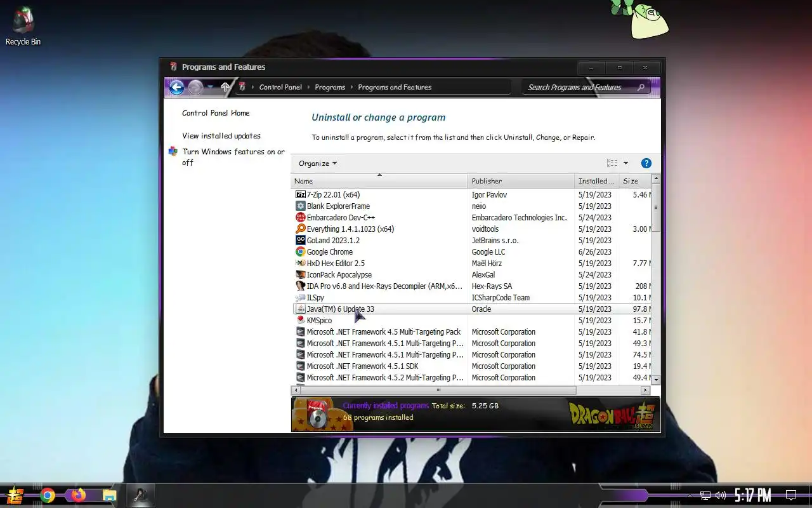Click publisher ICSharpCode Team cell
This screenshot has height=508, width=812.
501,298
